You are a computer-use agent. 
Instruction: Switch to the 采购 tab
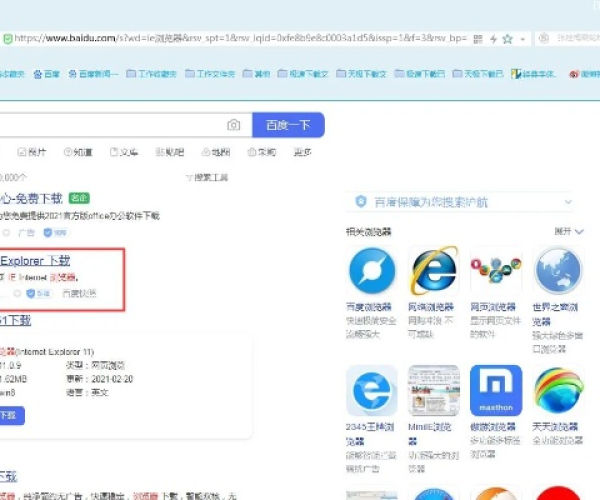pos(262,152)
